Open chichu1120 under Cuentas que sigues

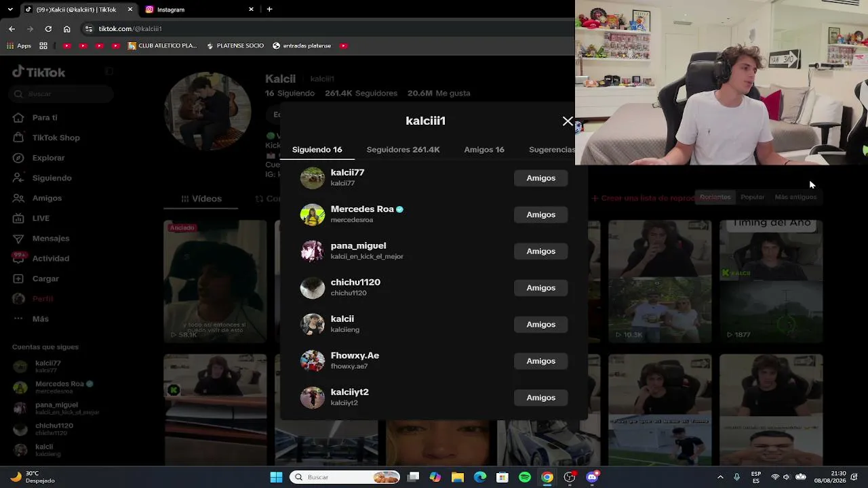[x=54, y=429]
